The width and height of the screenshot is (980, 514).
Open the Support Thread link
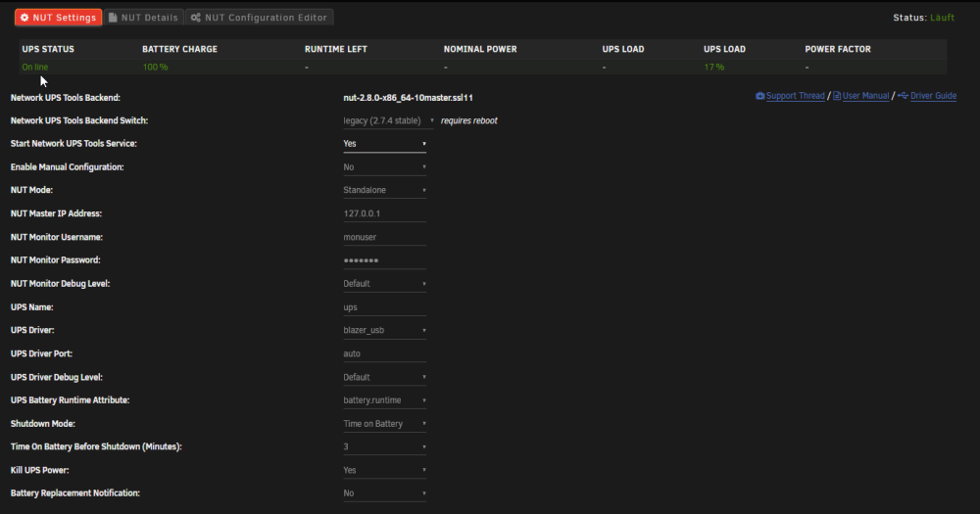point(795,96)
